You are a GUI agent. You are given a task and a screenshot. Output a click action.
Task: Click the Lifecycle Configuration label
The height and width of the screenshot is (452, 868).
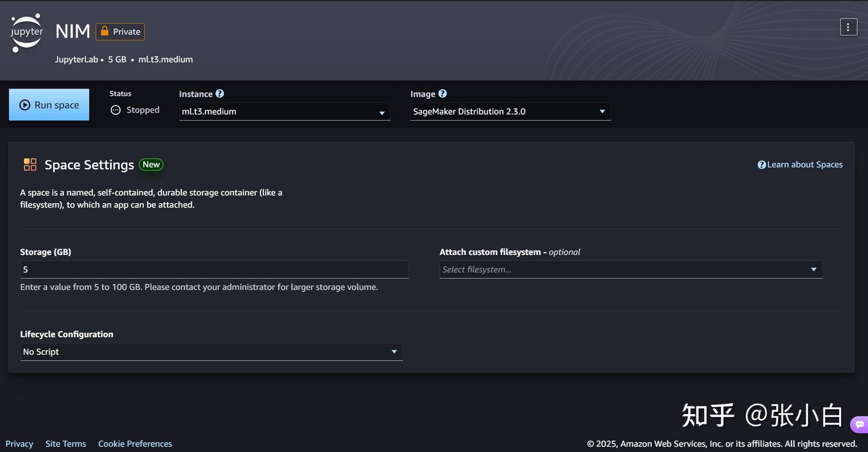click(x=67, y=334)
